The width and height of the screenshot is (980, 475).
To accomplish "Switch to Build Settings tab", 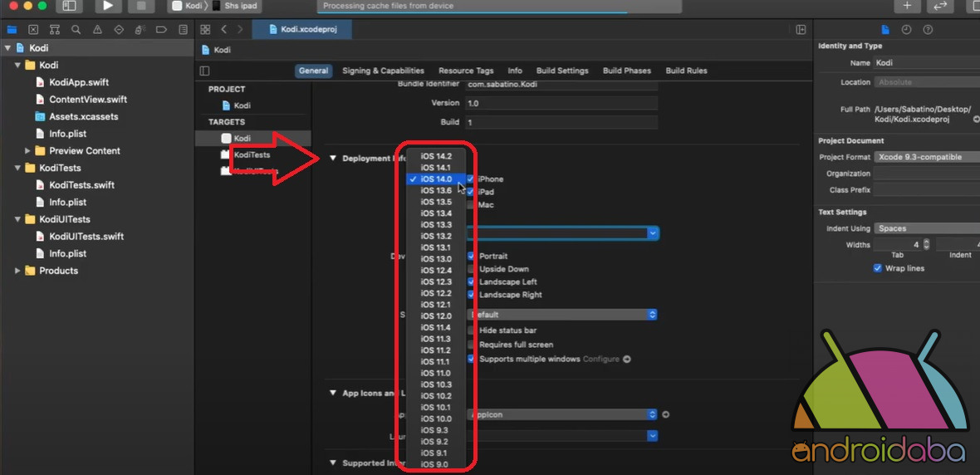I will tap(562, 71).
